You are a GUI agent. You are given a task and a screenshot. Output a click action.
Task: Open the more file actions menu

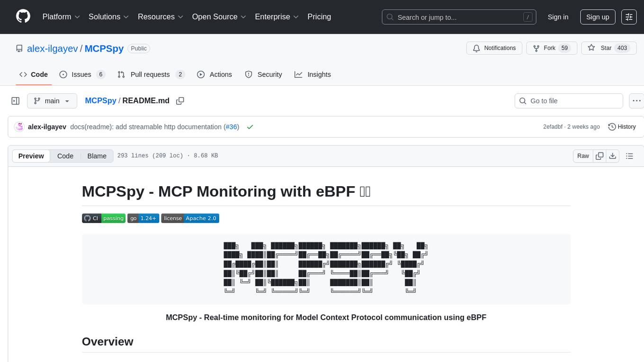click(636, 101)
